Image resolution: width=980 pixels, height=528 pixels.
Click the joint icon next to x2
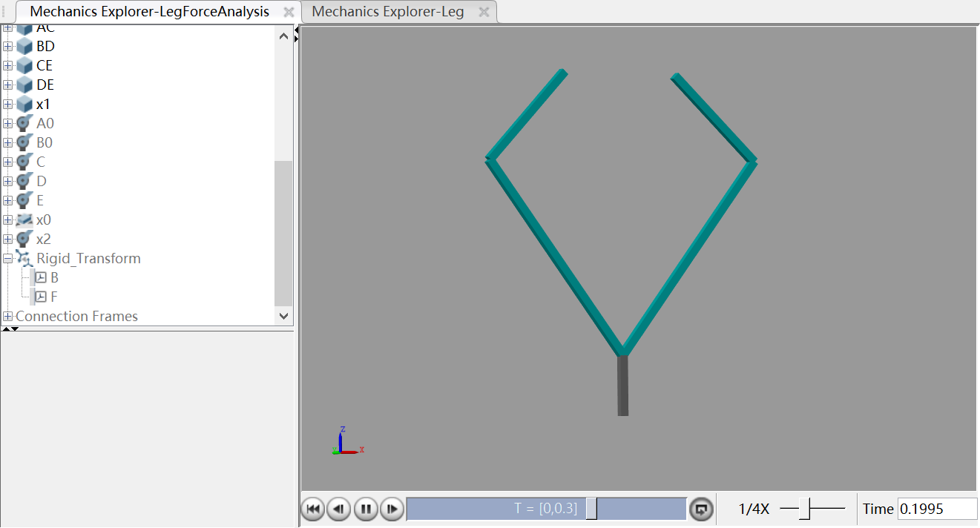[24, 239]
